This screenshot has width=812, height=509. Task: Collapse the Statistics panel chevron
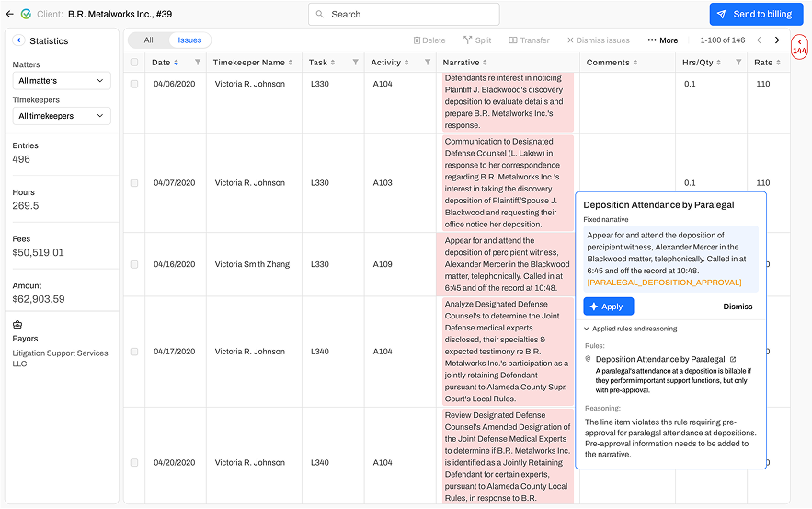click(18, 41)
